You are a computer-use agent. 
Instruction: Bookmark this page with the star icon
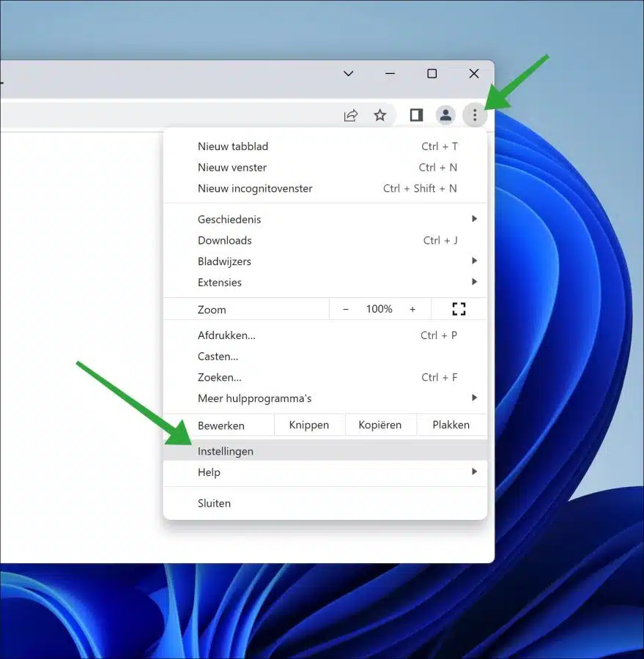[x=380, y=115]
